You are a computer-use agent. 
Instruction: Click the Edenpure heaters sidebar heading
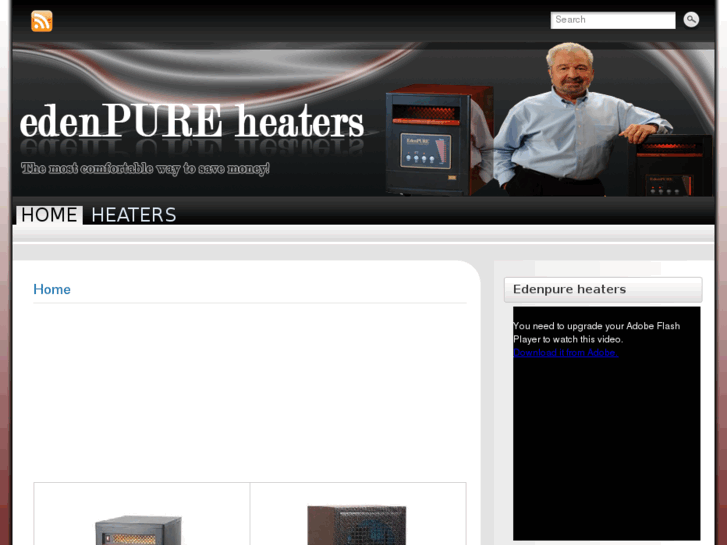click(569, 289)
